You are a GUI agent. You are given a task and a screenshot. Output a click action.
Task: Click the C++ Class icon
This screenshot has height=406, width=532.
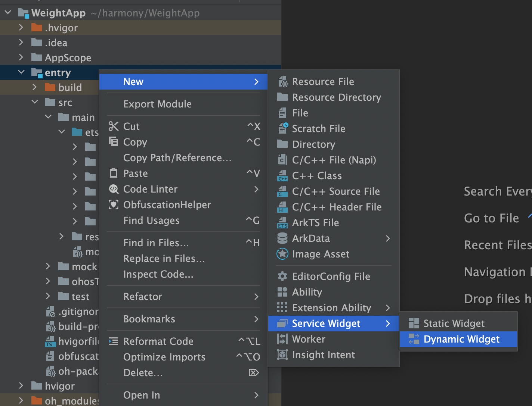click(x=282, y=176)
